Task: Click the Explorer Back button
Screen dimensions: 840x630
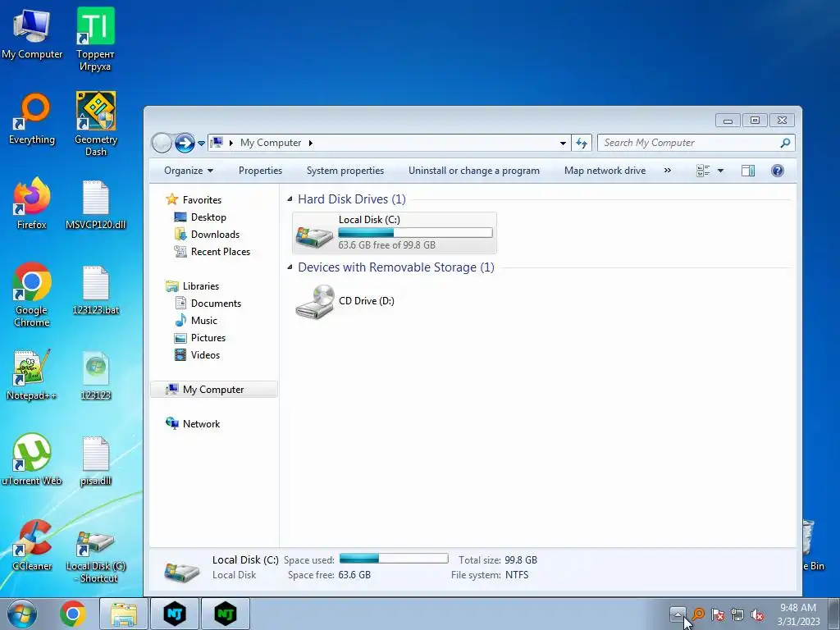Action: 162,143
